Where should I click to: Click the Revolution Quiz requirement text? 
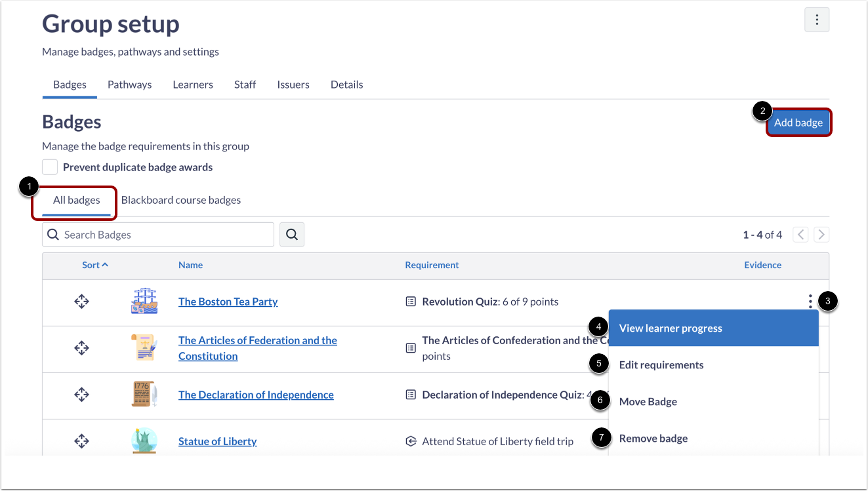[x=491, y=302]
